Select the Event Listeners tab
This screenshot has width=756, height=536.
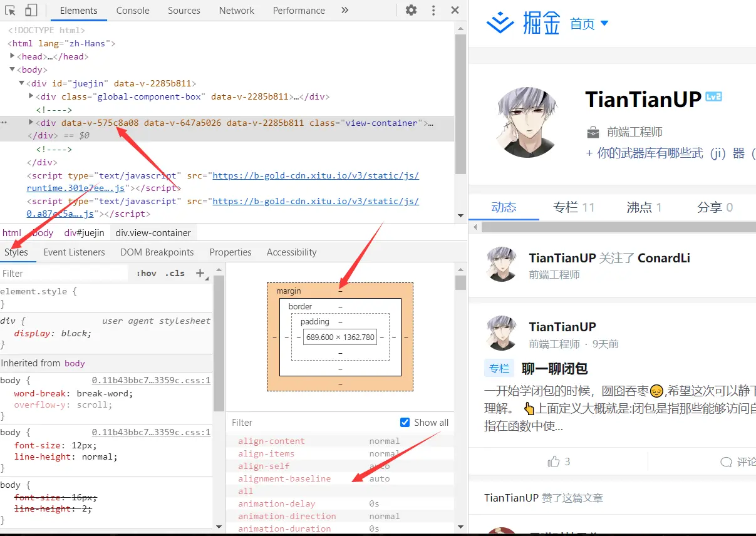click(75, 252)
